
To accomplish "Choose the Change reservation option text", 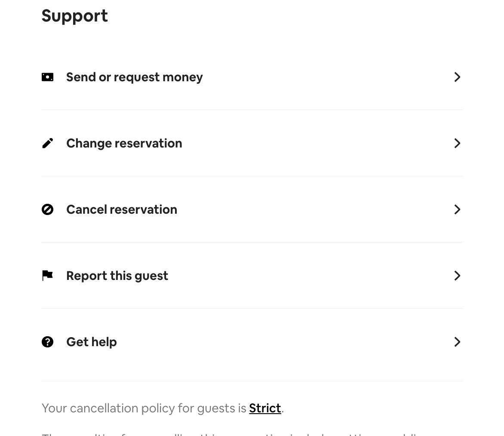I will click(x=124, y=143).
